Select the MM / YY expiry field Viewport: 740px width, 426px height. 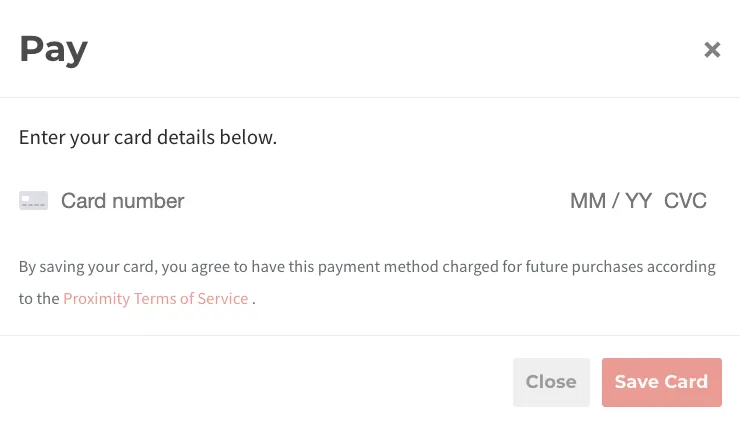coord(611,201)
